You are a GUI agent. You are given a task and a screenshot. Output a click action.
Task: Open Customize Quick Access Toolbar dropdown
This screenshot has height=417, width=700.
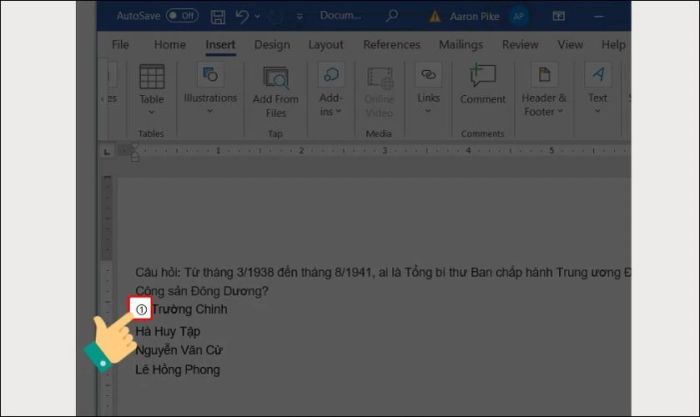tap(300, 17)
